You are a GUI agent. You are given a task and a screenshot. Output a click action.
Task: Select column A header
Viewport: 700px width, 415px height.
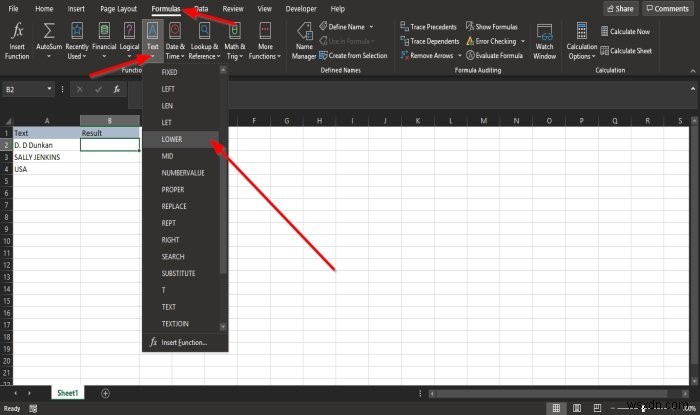point(46,121)
